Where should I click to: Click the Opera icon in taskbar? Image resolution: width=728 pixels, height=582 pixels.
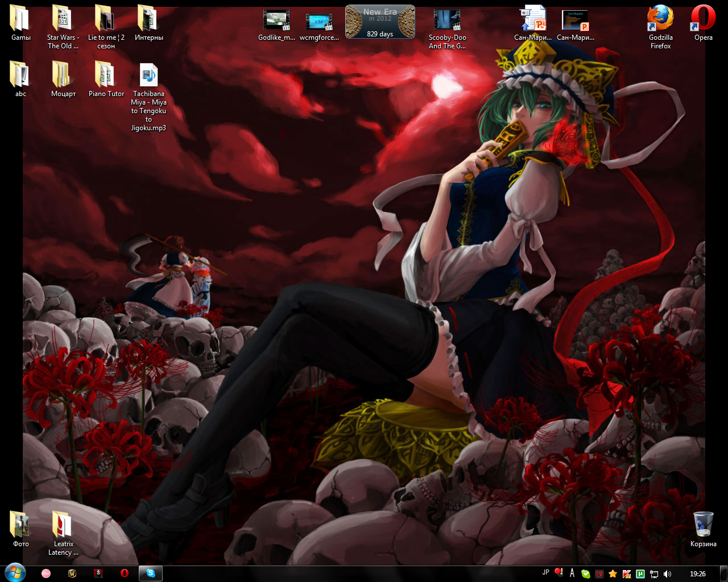[125, 573]
